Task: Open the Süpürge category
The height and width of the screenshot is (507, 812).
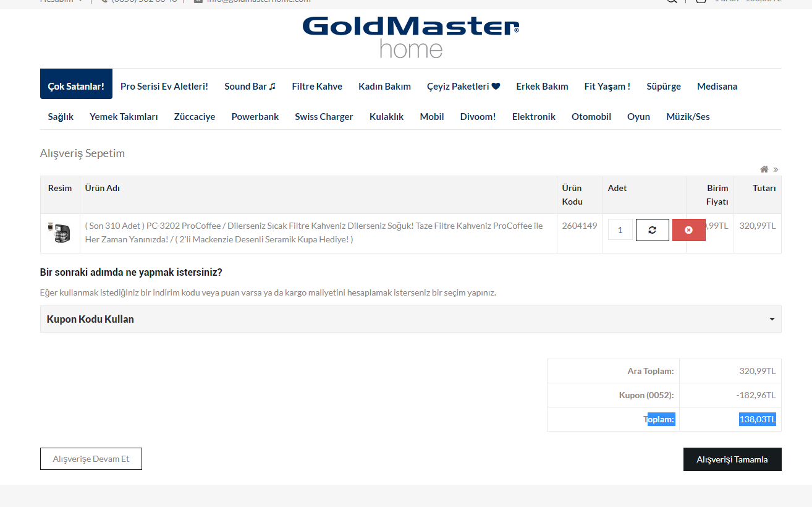Action: pyautogui.click(x=664, y=86)
